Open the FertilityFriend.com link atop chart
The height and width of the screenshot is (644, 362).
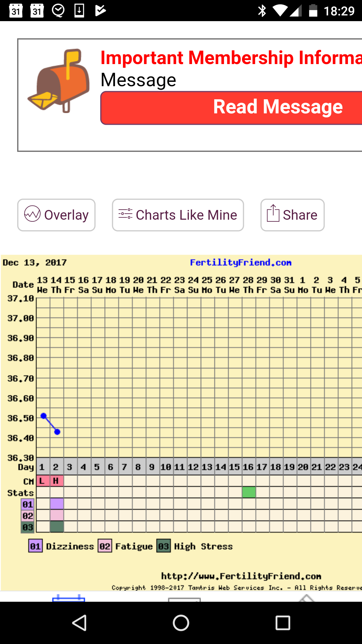pos(240,263)
